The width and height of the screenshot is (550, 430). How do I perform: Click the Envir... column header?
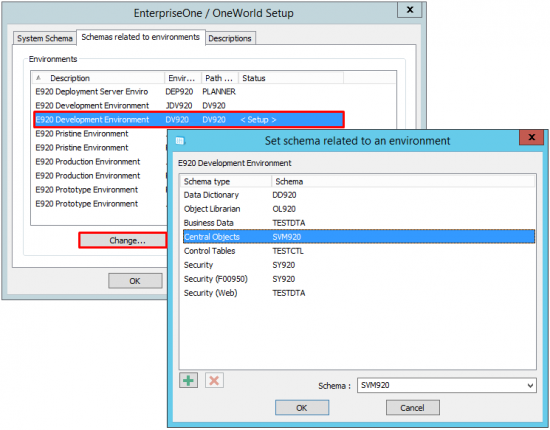coord(183,78)
